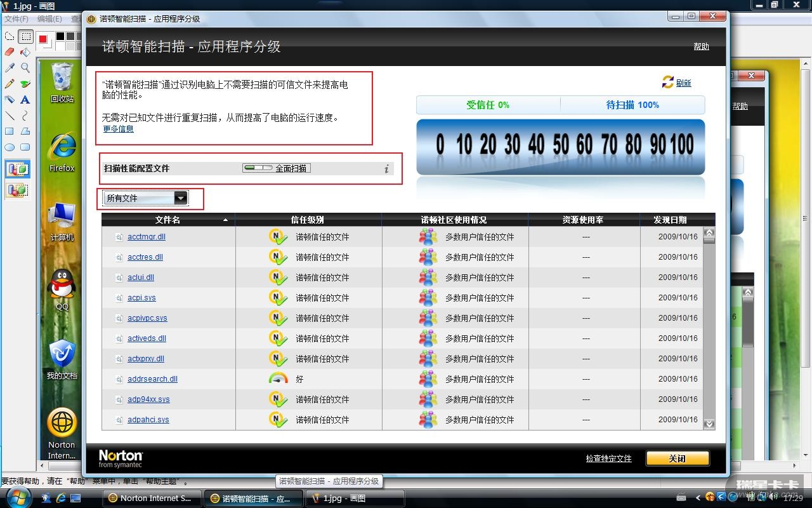Pick the curve tool in Paint
This screenshot has width=812, height=508.
click(25, 116)
